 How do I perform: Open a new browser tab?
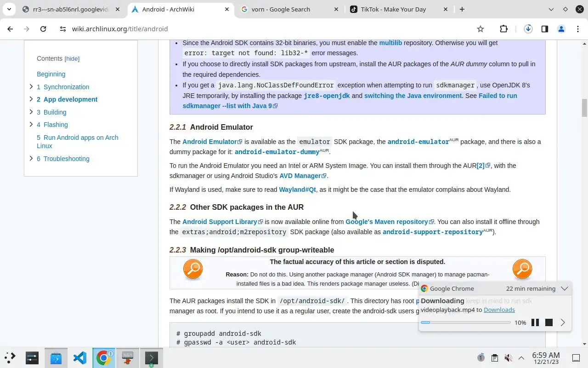(x=462, y=9)
